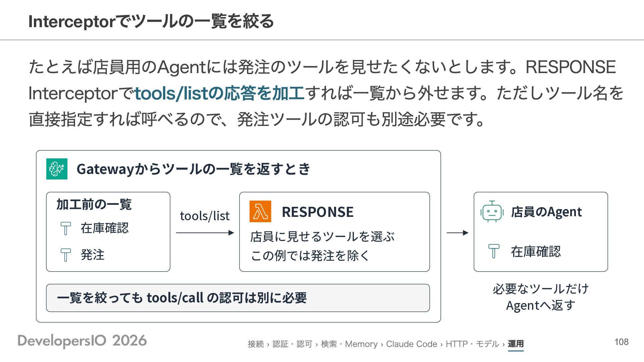This screenshot has height=362, width=644.
Task: Click the slide title Interceptorでツールの一覧を絞る
Action: 151,21
